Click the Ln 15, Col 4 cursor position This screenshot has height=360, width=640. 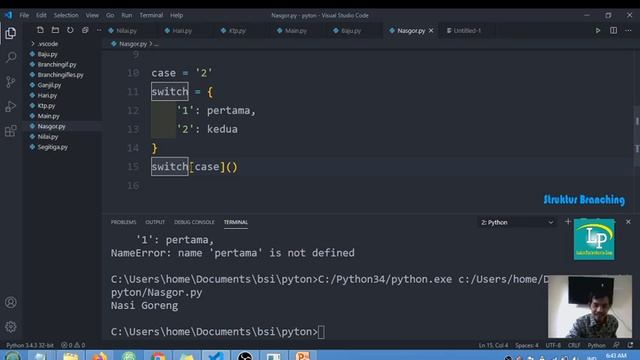pos(493,345)
